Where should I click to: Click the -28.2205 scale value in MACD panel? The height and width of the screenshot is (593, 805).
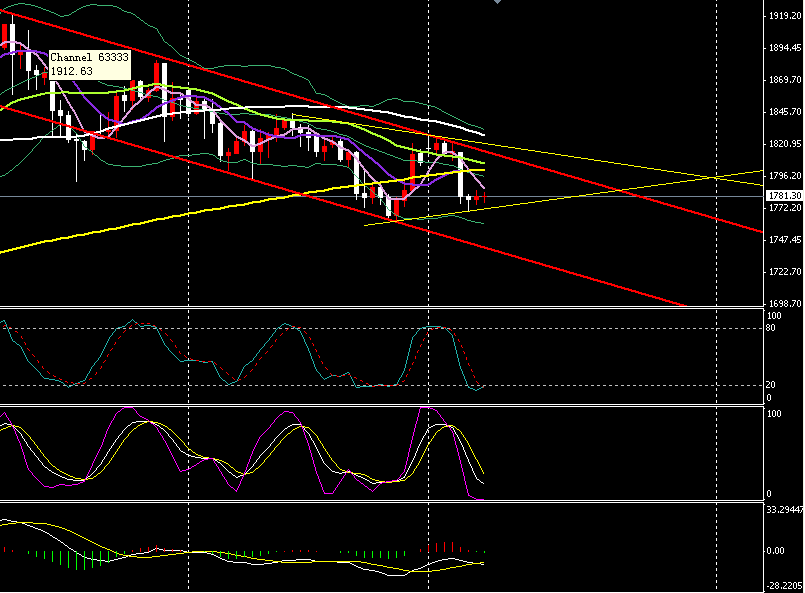(784, 585)
